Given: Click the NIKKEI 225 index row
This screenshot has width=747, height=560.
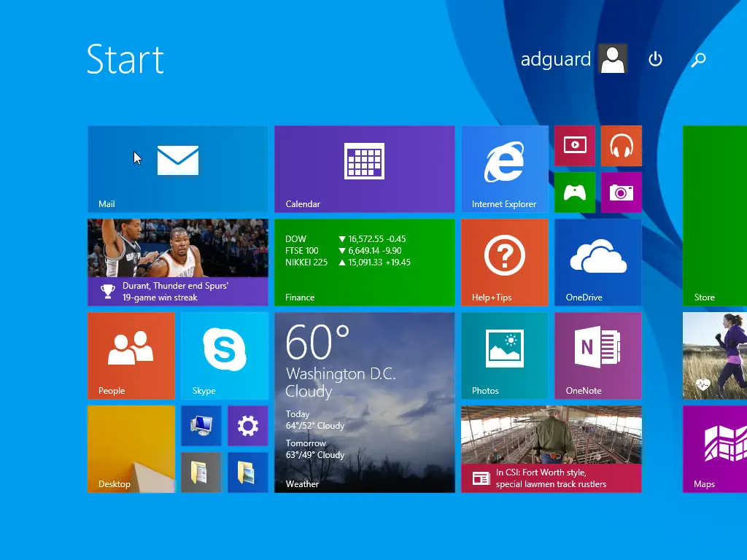Looking at the screenshot, I should click(348, 262).
